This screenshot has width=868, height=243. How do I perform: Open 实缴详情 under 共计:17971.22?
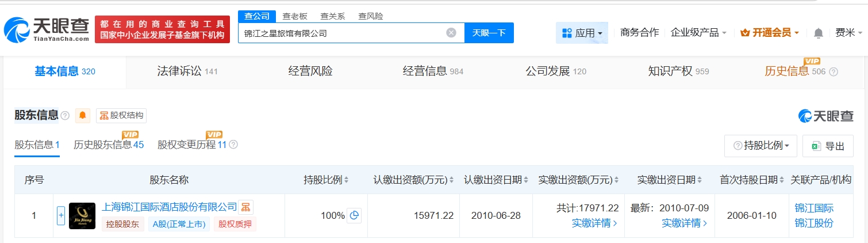pos(594,223)
